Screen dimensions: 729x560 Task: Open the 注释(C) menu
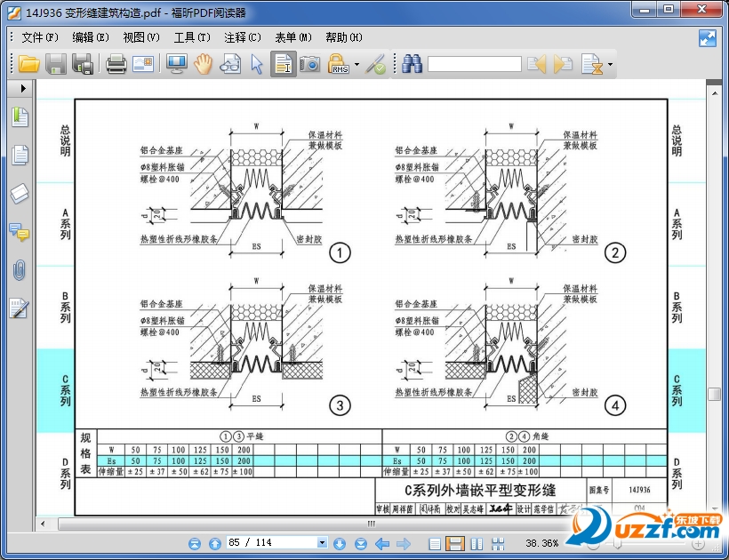tap(243, 37)
